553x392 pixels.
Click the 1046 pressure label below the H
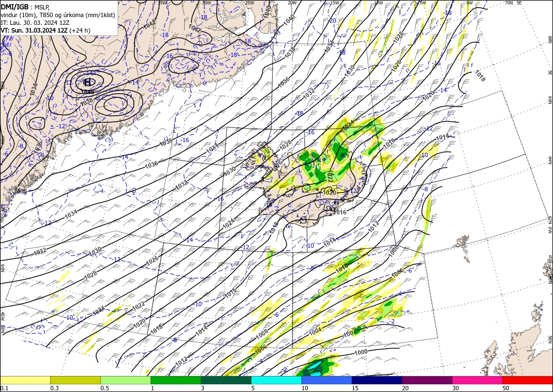tap(87, 92)
